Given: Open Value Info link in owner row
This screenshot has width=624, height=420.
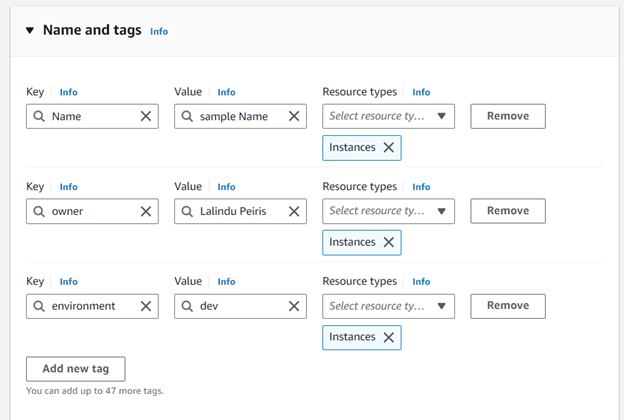Looking at the screenshot, I should tap(226, 187).
